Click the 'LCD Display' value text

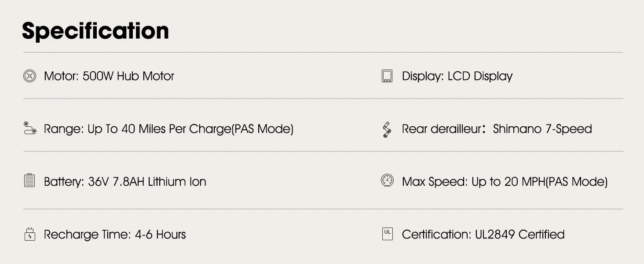pos(480,76)
